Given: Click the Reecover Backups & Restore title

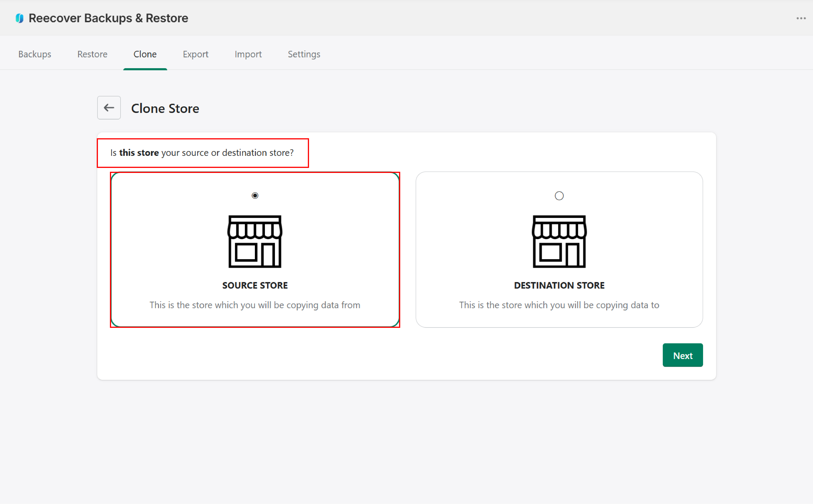Looking at the screenshot, I should point(108,18).
